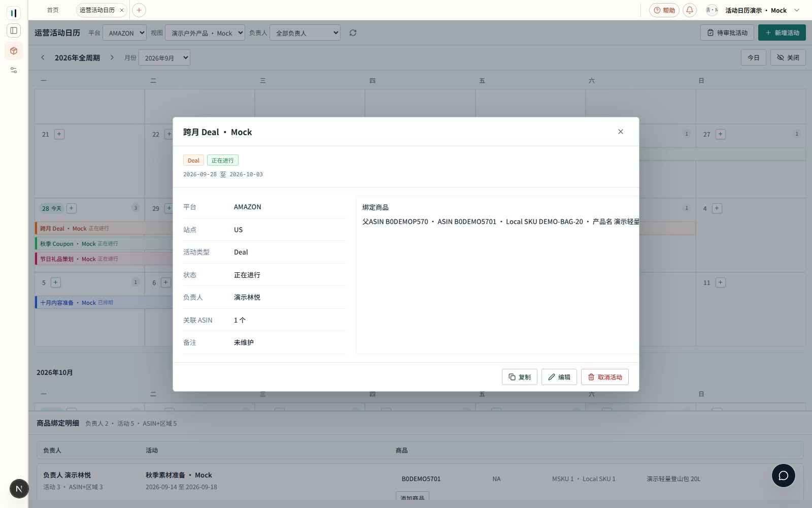Close the 运营活动日历 tab
The height and width of the screenshot is (508, 812).
pos(122,10)
